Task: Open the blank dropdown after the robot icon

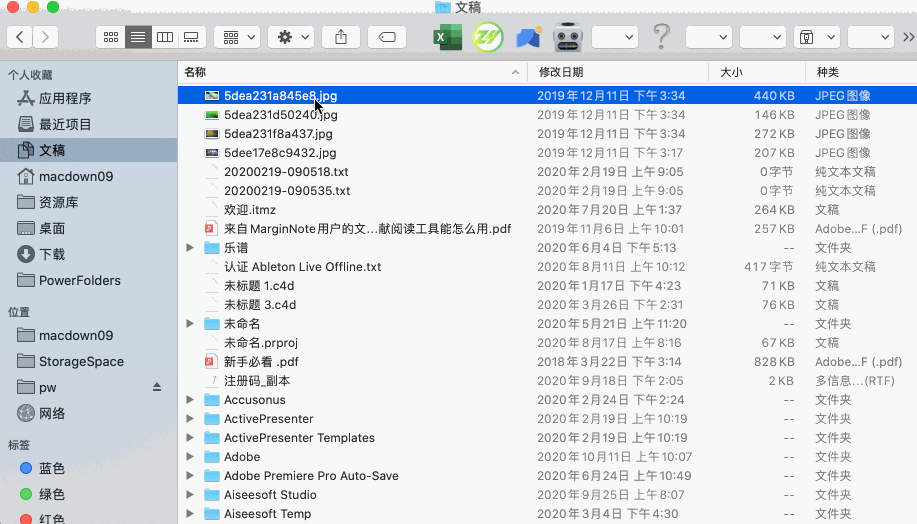Action: coord(615,37)
